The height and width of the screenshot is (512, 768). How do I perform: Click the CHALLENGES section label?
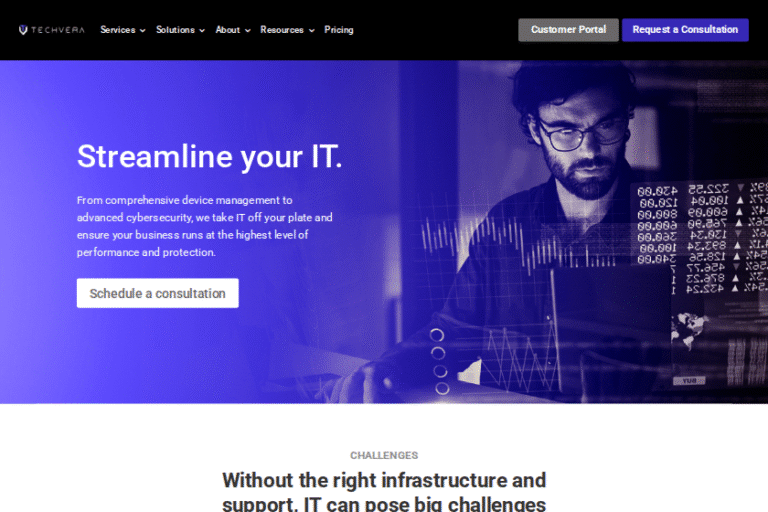point(384,455)
